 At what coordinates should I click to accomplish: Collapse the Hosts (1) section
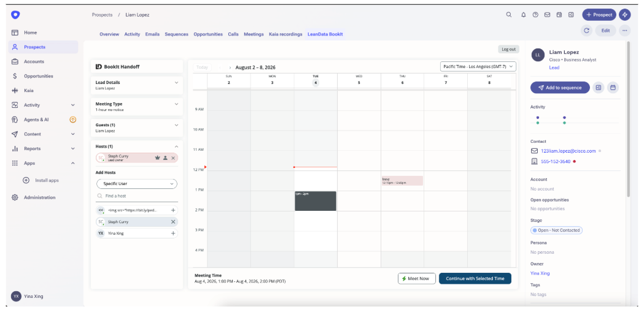[177, 146]
